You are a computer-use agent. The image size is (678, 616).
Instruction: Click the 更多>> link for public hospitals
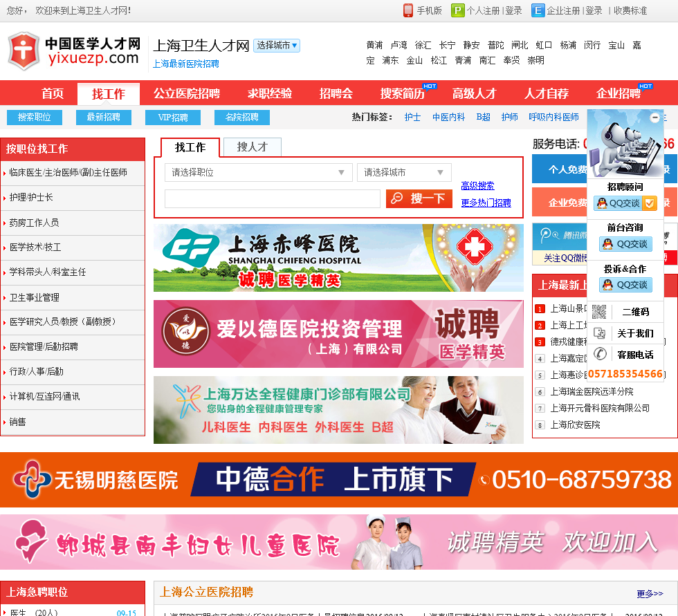coord(650,594)
